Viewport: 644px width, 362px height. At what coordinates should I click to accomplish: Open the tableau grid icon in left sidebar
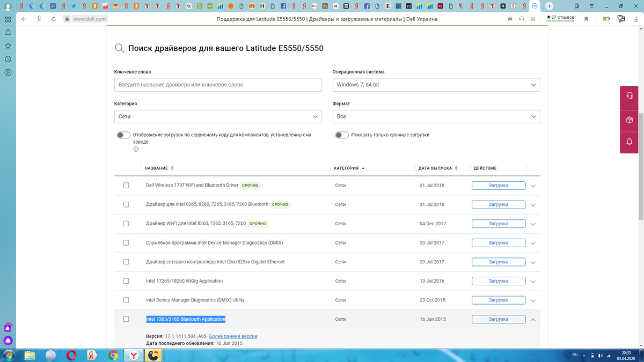pyautogui.click(x=8, y=19)
